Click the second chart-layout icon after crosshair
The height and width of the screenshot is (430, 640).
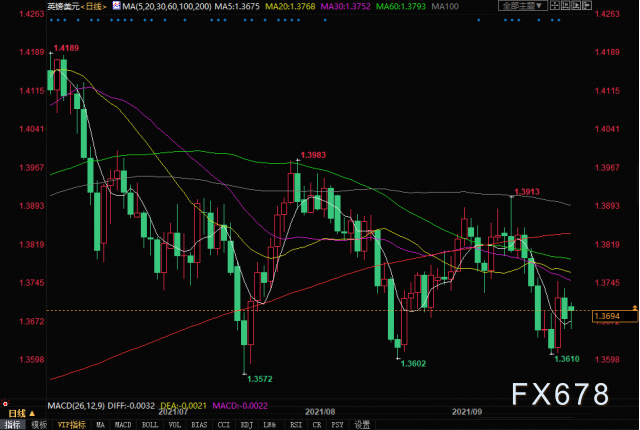pyautogui.click(x=566, y=6)
